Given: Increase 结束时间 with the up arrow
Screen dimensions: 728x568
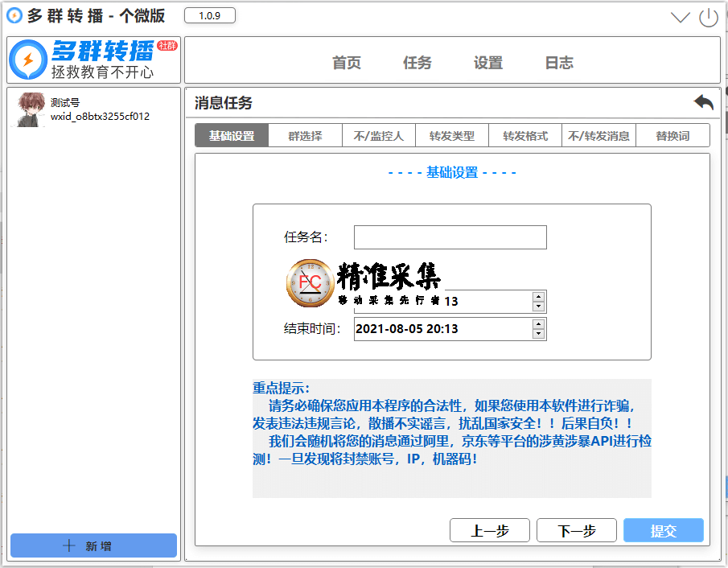Looking at the screenshot, I should point(538,324).
